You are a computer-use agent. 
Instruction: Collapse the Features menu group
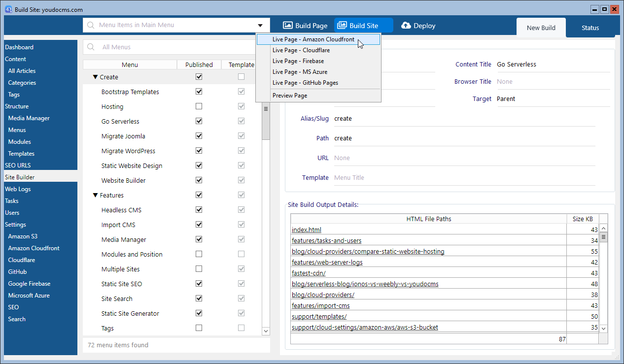click(96, 196)
